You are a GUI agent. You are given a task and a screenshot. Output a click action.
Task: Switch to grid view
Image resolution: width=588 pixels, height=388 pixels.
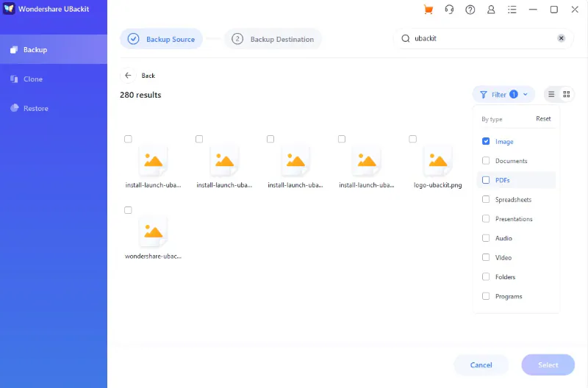point(566,95)
